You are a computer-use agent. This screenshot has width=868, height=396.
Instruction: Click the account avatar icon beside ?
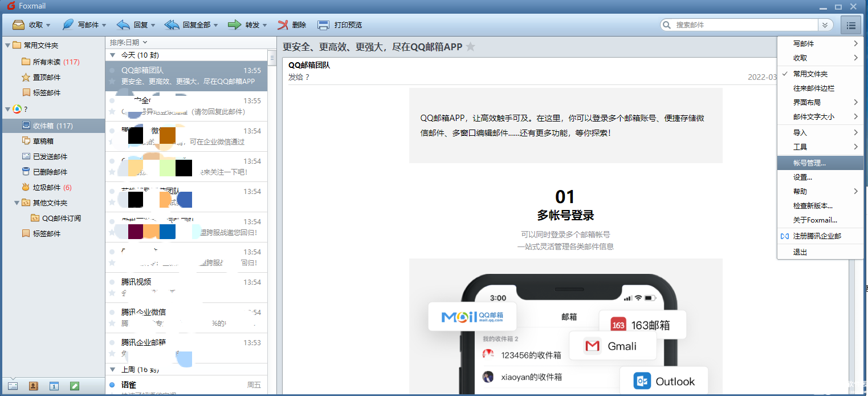(17, 109)
